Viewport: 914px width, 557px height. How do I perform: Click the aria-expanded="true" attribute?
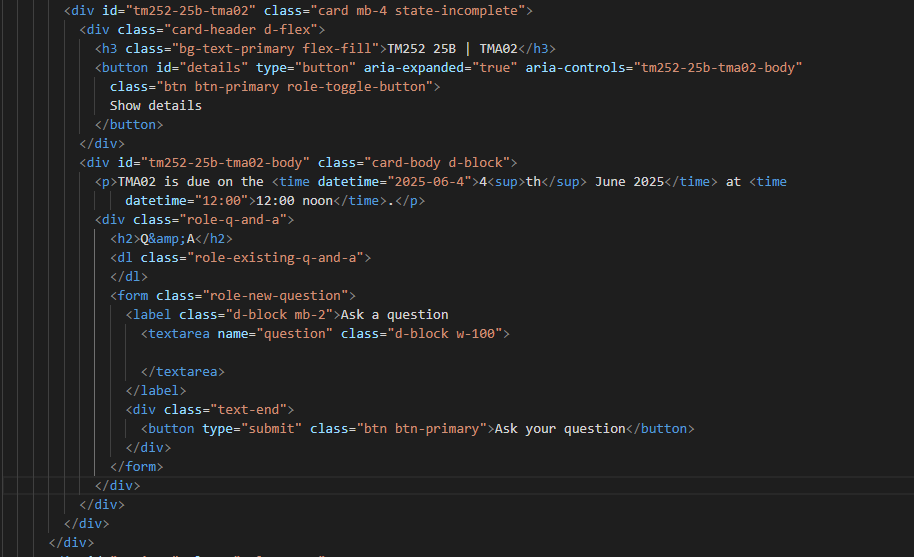[x=441, y=68]
